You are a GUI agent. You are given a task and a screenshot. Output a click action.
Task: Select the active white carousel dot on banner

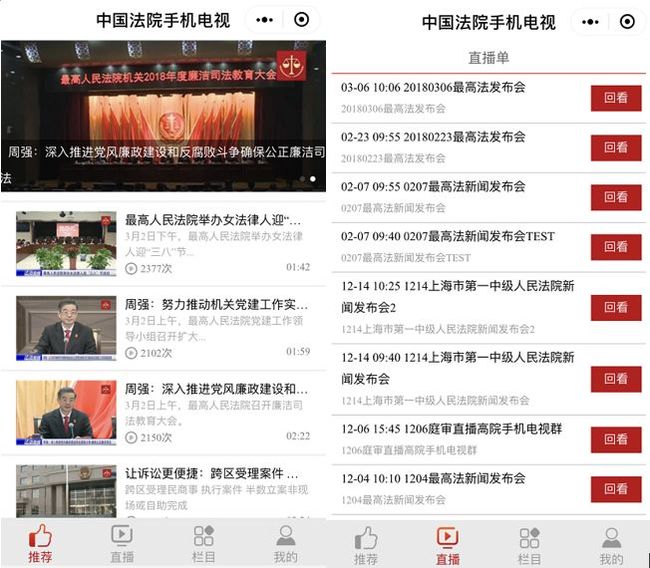[x=313, y=179]
